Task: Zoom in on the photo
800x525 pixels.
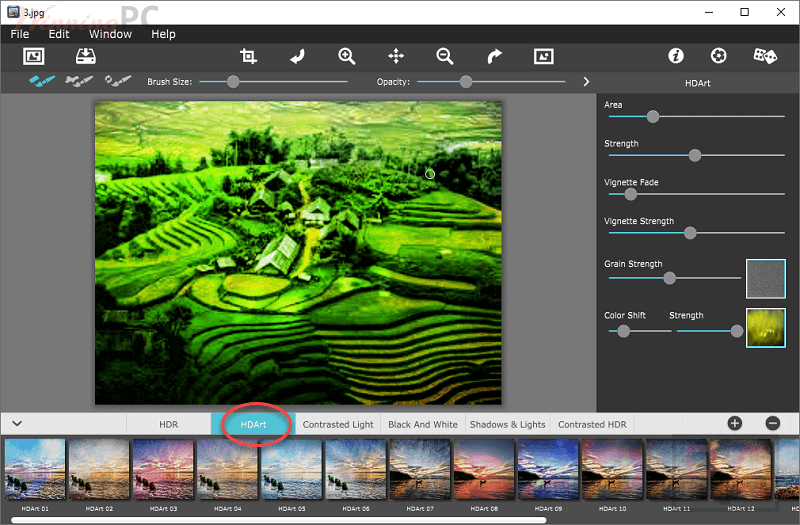Action: 346,56
